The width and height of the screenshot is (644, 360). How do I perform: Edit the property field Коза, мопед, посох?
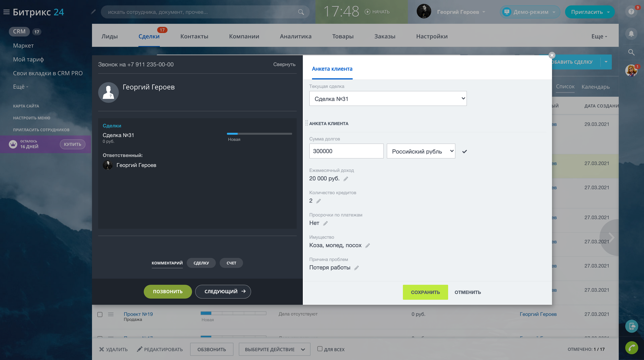pyautogui.click(x=368, y=245)
